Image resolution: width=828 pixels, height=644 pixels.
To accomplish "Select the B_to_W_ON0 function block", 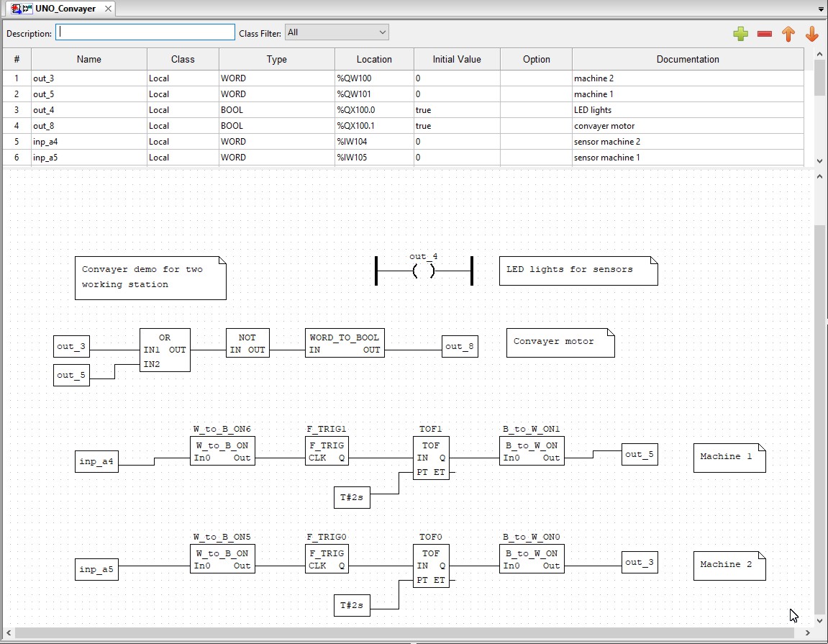I will (531, 558).
